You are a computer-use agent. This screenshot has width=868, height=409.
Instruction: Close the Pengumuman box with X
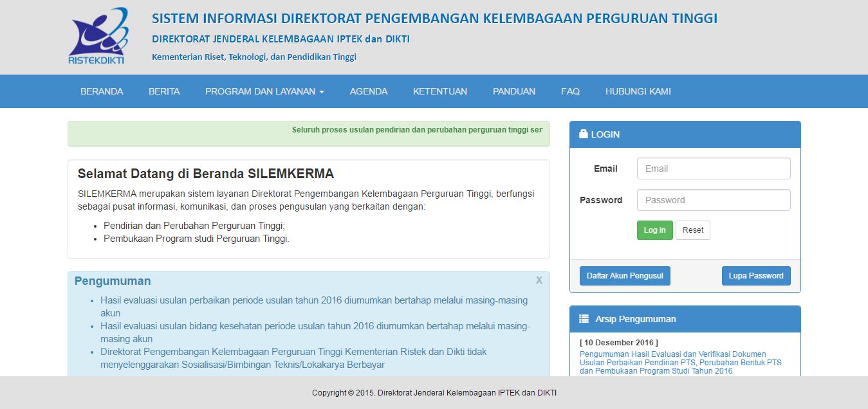[539, 280]
